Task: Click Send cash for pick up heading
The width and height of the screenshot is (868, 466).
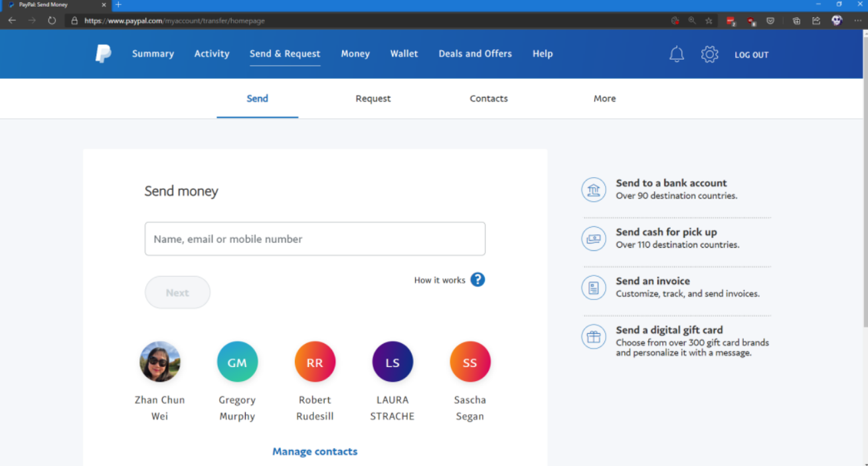Action: coord(667,232)
